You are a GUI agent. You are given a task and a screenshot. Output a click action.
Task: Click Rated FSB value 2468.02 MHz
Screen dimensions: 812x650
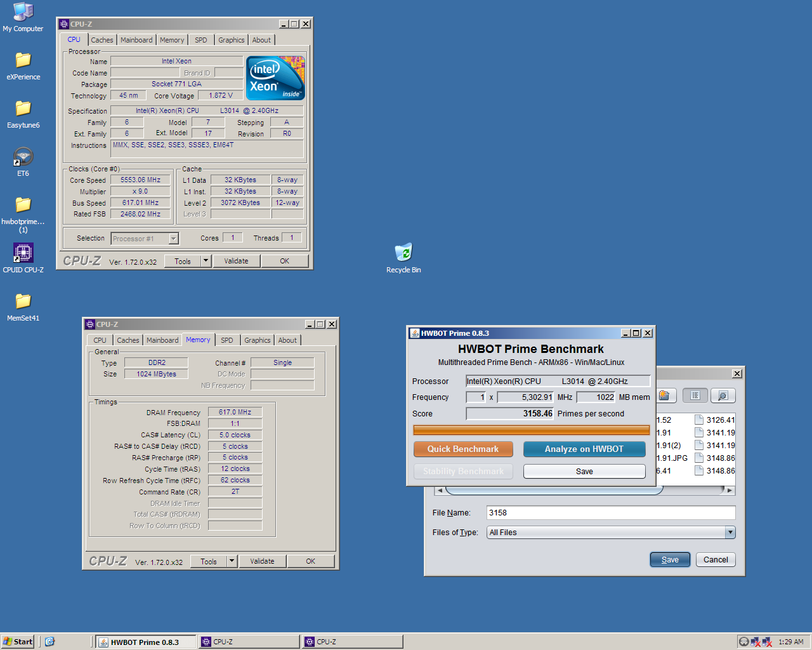pyautogui.click(x=140, y=215)
